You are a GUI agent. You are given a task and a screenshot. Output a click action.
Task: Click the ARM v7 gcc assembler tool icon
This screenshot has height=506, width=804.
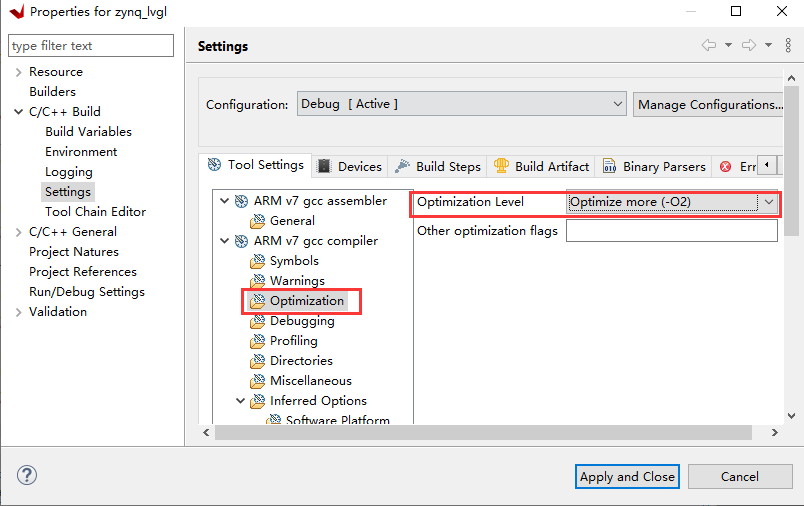(x=241, y=201)
